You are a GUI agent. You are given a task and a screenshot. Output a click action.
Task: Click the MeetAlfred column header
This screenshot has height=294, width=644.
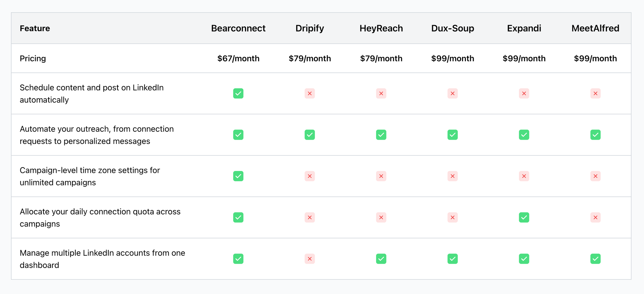click(595, 28)
